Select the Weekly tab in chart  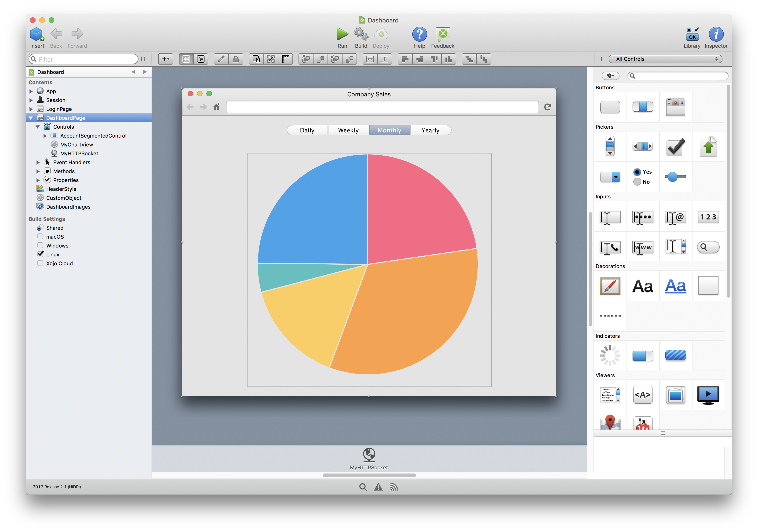[x=348, y=130]
